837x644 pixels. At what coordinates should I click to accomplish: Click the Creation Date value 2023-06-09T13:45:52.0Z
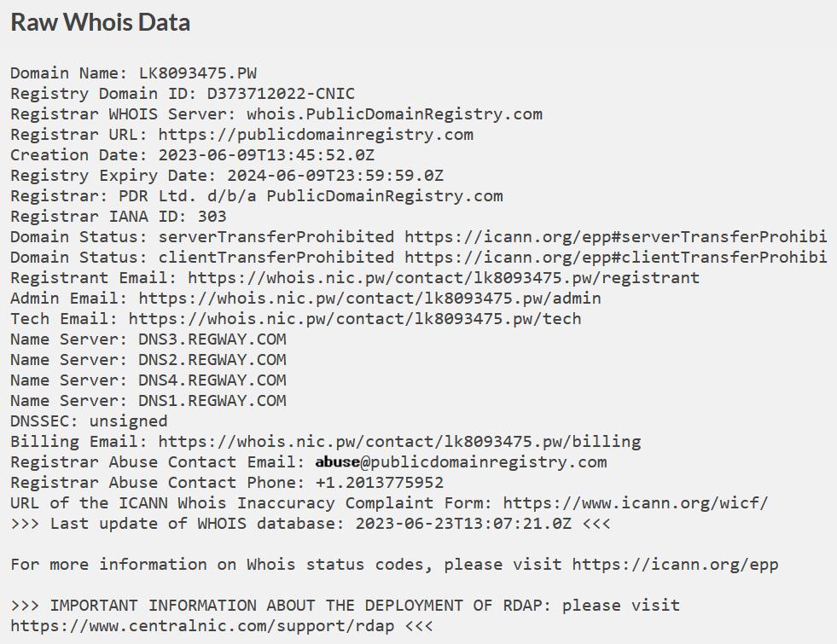pyautogui.click(x=266, y=155)
